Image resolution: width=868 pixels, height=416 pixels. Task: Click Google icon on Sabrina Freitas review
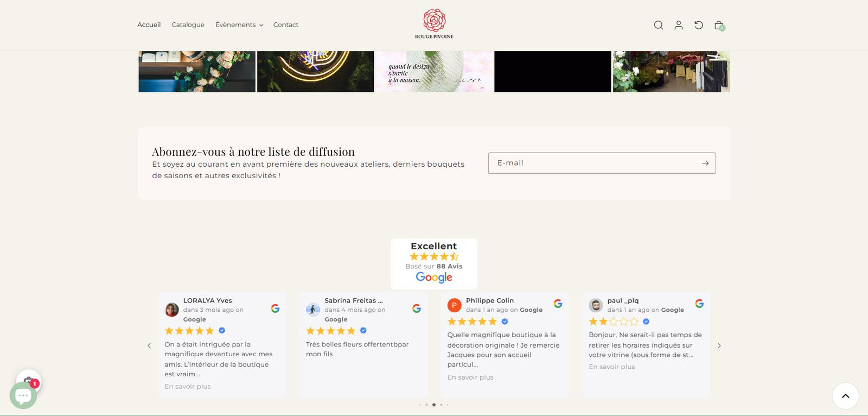417,308
